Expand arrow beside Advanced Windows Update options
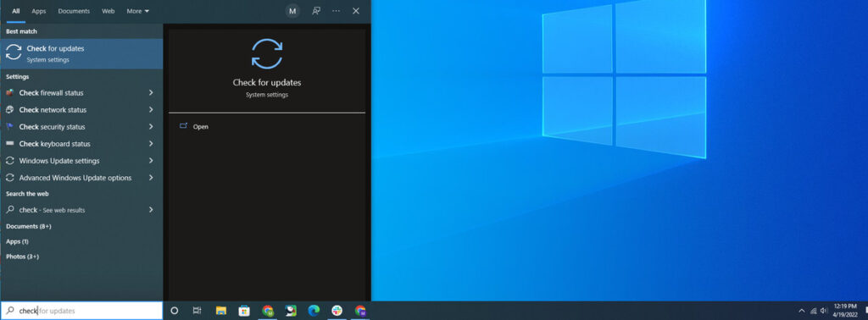The image size is (868, 320). coord(151,178)
